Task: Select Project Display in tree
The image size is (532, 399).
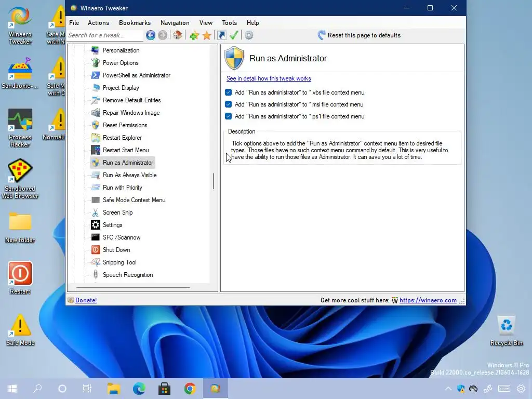Action: pyautogui.click(x=121, y=87)
